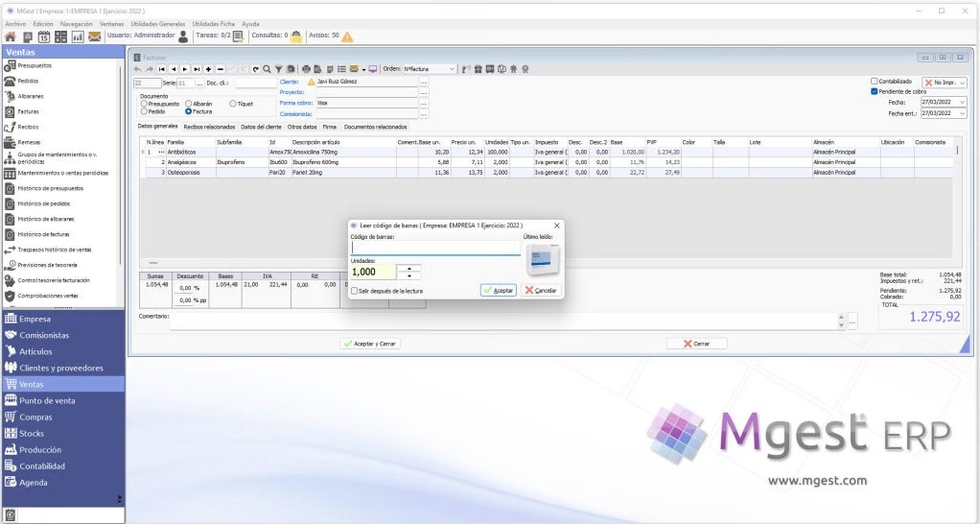Select the Pedido document radio button
The image size is (980, 524).
[x=145, y=111]
